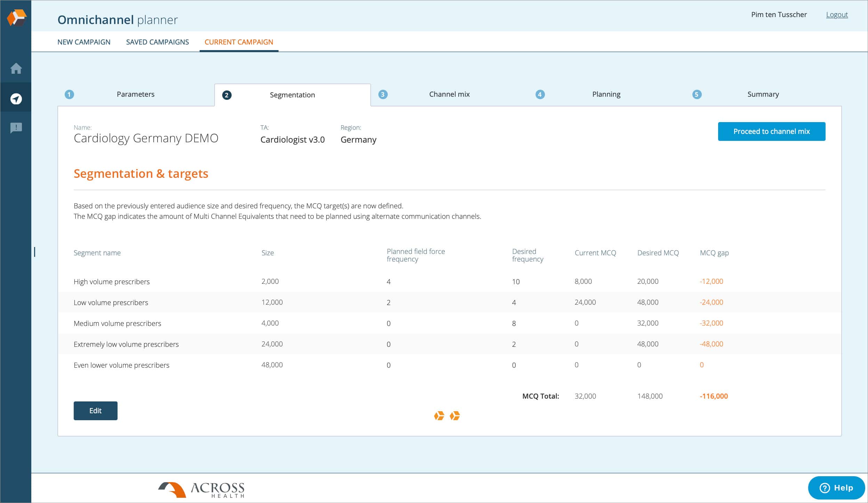Click the -32,000 MCQ gap value

(711, 323)
